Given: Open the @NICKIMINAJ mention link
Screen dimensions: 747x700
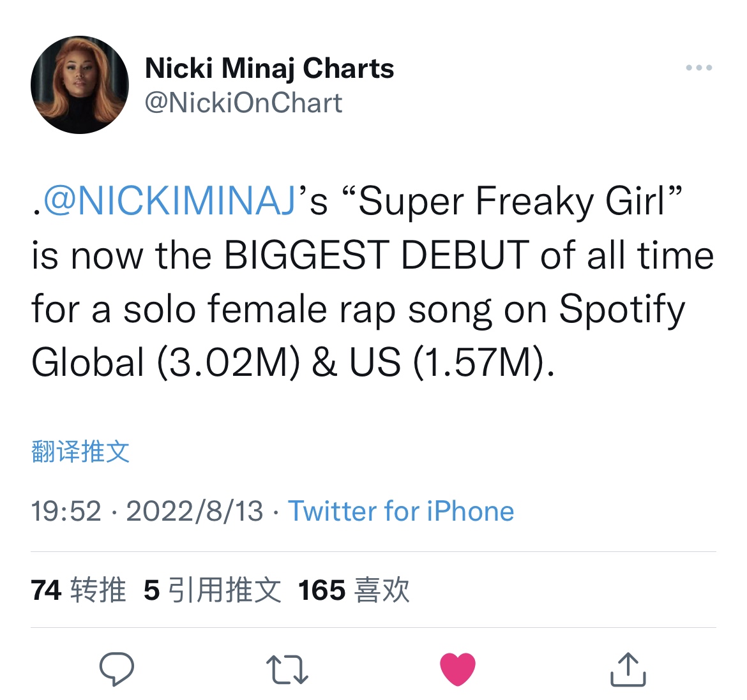Looking at the screenshot, I should coord(169,200).
